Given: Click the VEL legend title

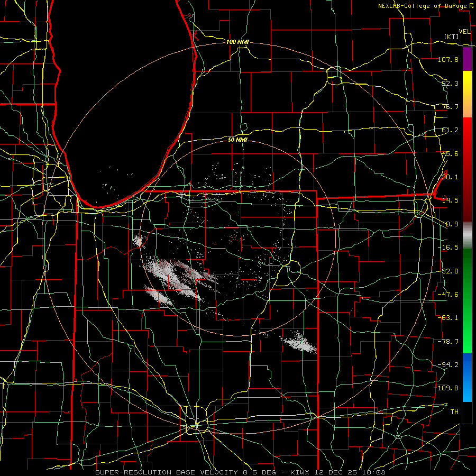Looking at the screenshot, I should (x=464, y=32).
